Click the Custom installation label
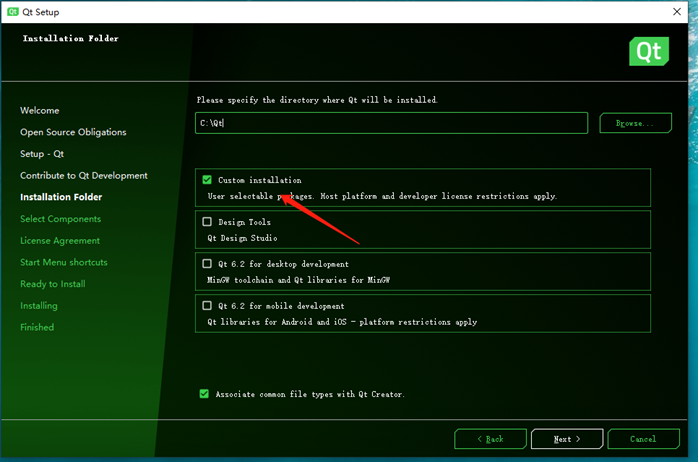 tap(260, 180)
